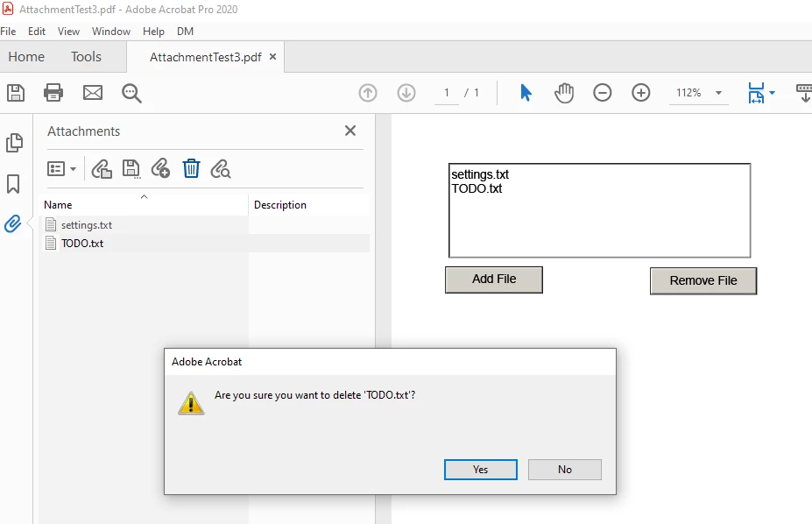Click the Adobe Acrobat dialog title bar
Screen dimensions: 812x524
point(390,361)
